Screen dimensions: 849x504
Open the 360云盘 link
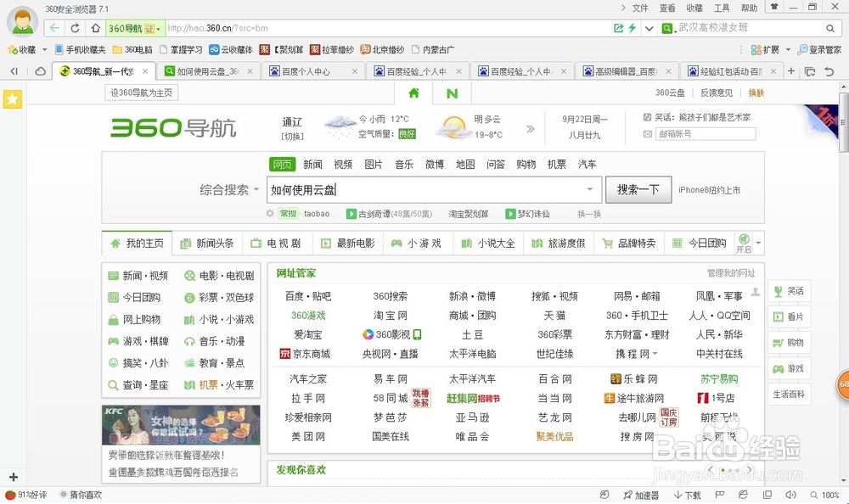(670, 92)
